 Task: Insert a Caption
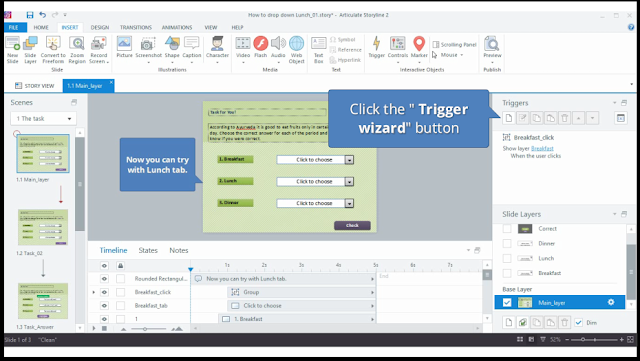(192, 50)
